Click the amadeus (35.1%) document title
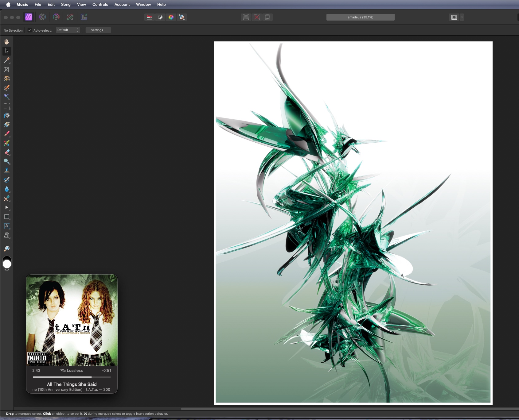Image resolution: width=519 pixels, height=420 pixels. pos(360,17)
